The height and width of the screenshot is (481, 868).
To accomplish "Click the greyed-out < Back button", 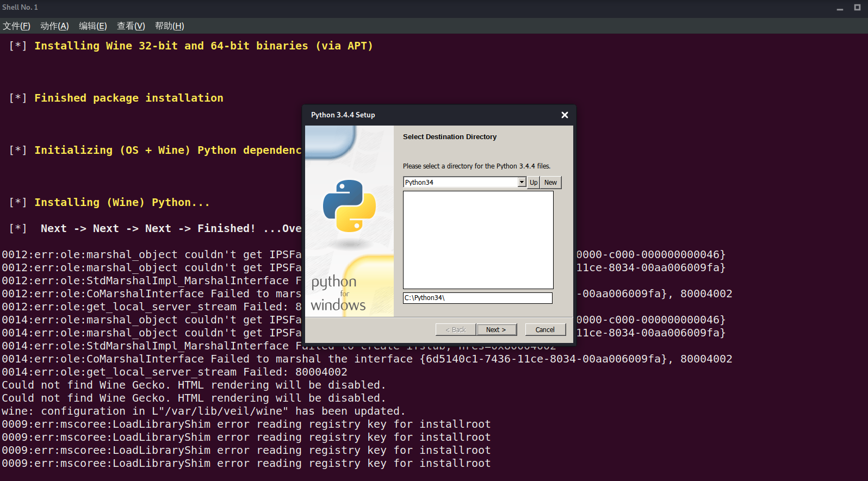I will [x=456, y=330].
